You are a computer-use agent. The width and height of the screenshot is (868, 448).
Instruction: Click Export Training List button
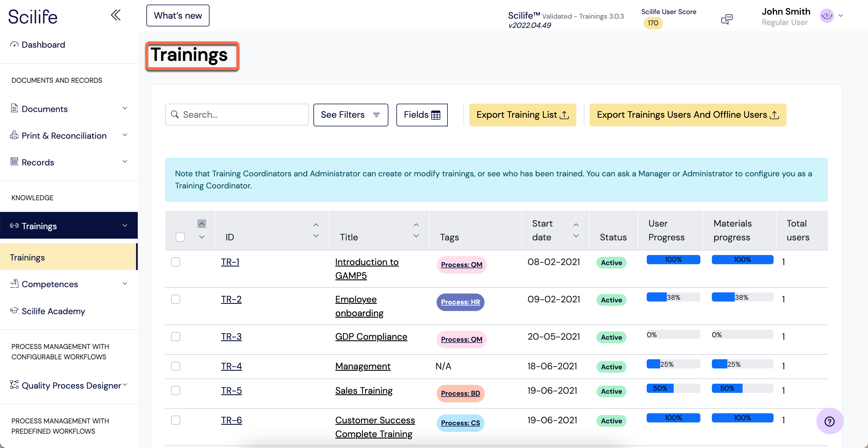(522, 115)
